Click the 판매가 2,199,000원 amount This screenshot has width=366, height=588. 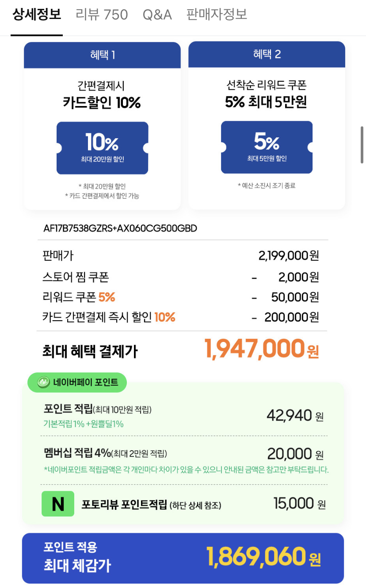coord(288,255)
